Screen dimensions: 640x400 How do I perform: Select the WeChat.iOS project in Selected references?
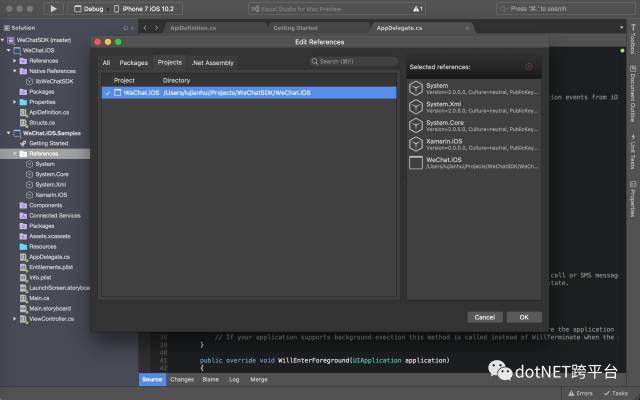pyautogui.click(x=474, y=162)
